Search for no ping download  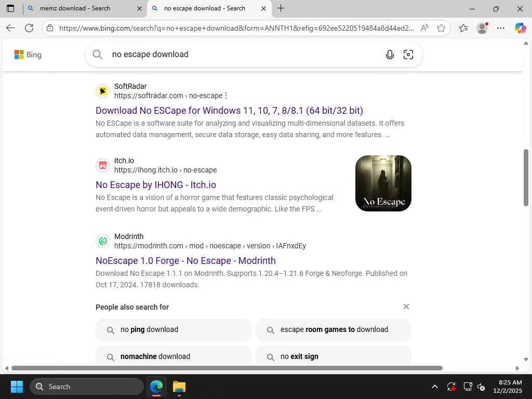[x=174, y=330]
